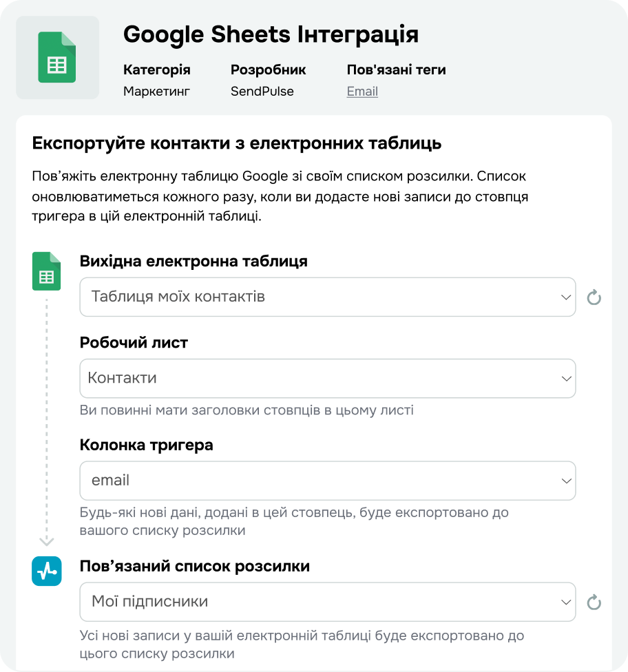The height and width of the screenshot is (672, 628).
Task: Click the 'Вихідна електронна таблиця' field label
Action: pyautogui.click(x=193, y=262)
